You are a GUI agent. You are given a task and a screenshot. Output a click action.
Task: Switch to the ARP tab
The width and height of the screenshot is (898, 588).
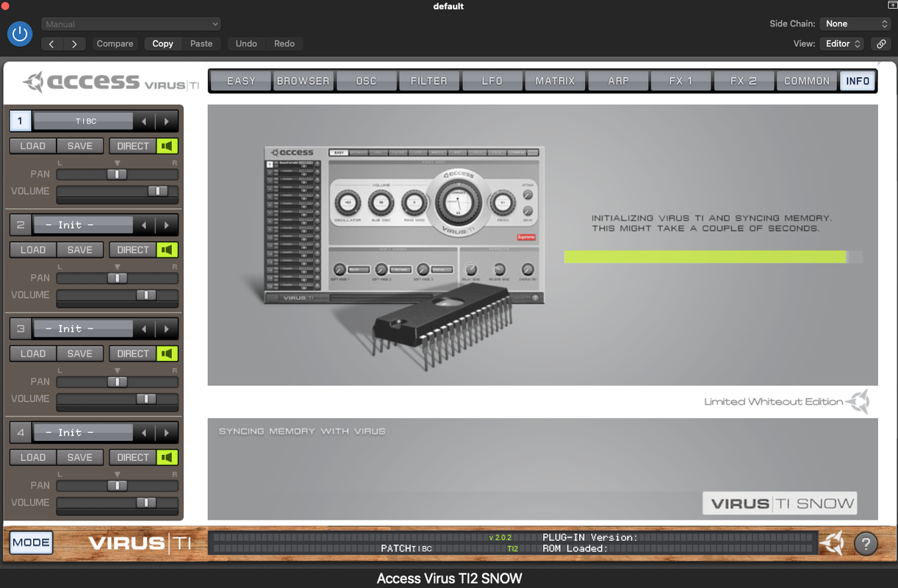[x=618, y=81]
